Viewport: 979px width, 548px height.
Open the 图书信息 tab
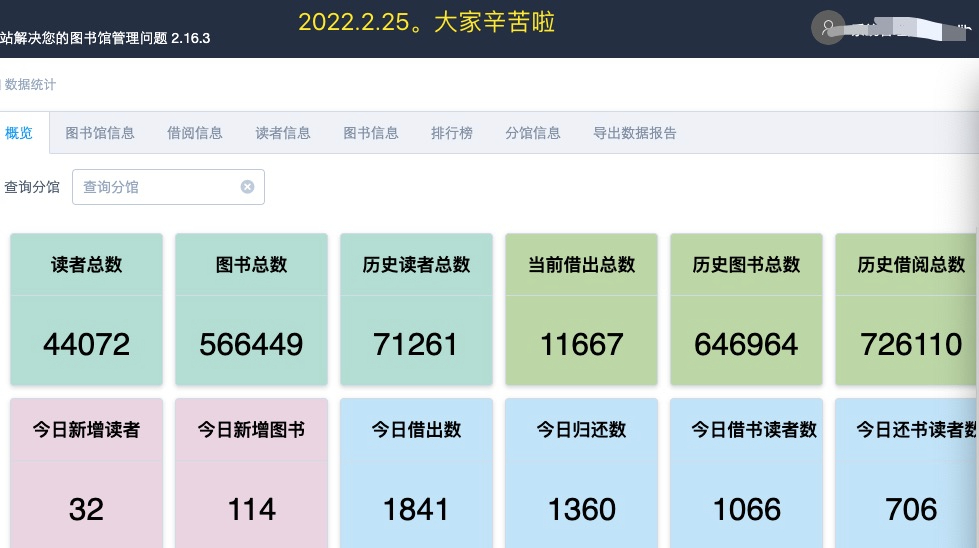[371, 133]
